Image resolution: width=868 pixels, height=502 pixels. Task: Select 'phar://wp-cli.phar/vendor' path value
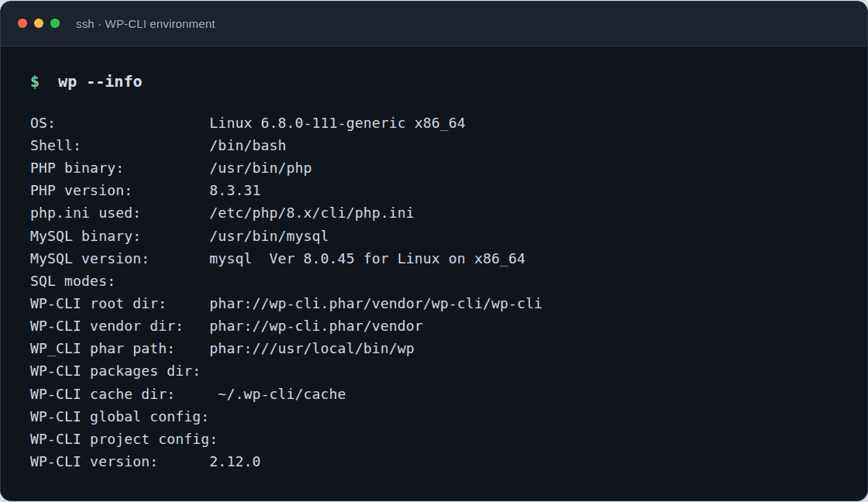point(316,327)
